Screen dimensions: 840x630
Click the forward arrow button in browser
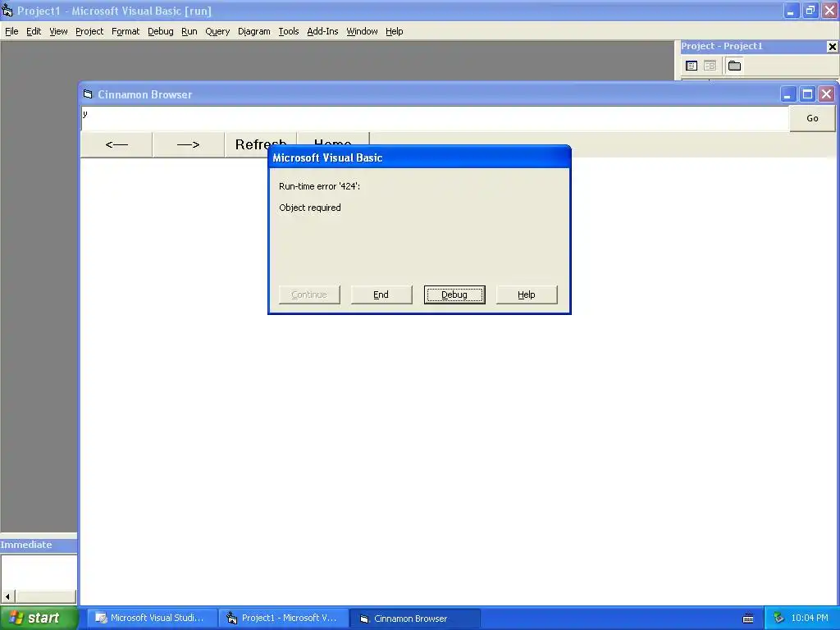(x=188, y=144)
